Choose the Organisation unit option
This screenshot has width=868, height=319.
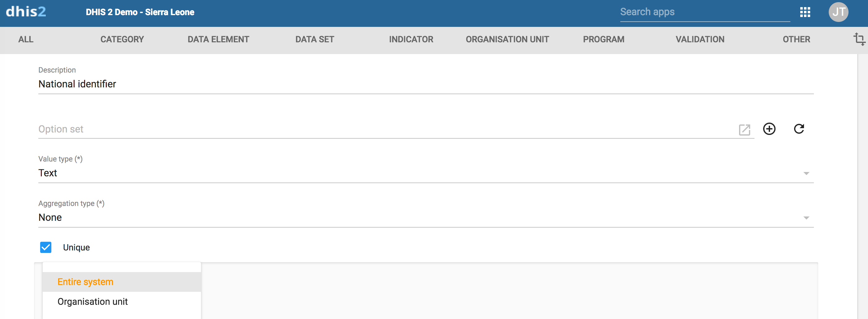click(93, 301)
